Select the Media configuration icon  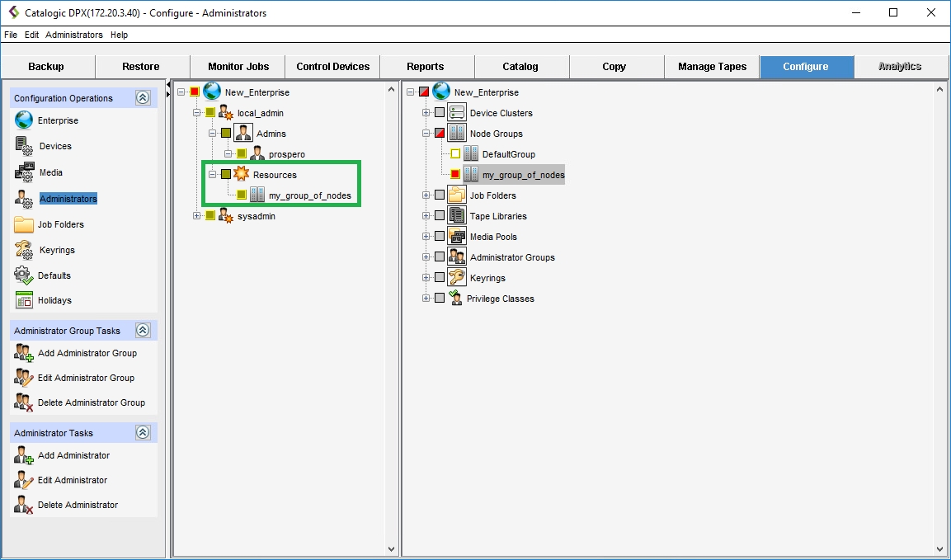(x=24, y=172)
